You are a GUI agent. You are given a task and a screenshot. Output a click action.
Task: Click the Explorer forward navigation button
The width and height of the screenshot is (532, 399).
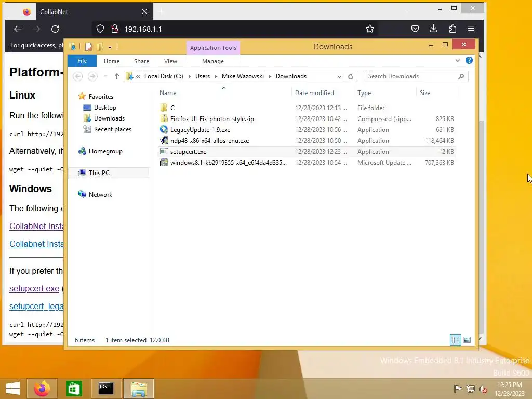[x=92, y=76]
